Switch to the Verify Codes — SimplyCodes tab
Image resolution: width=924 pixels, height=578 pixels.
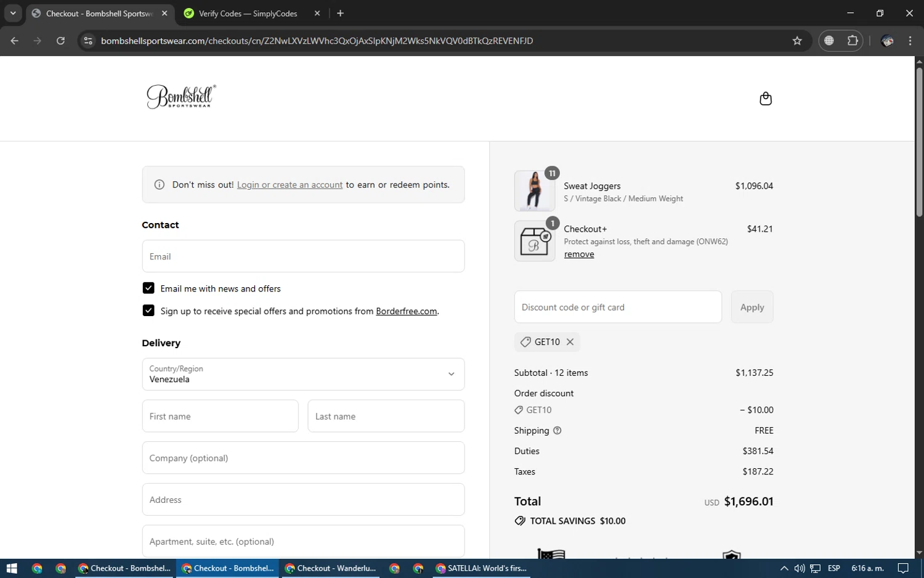coord(248,13)
